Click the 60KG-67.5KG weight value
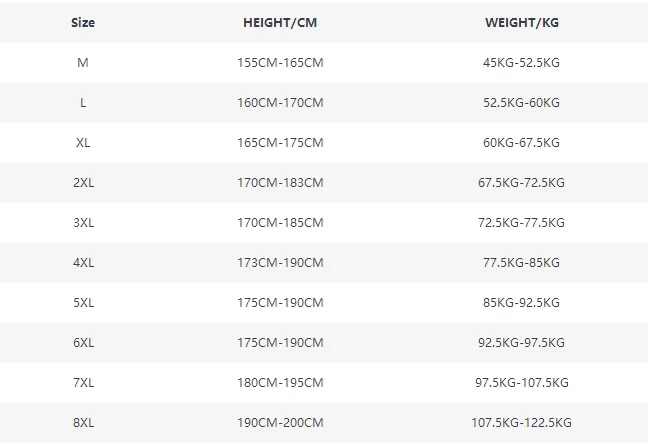648x445 pixels. 521,143
